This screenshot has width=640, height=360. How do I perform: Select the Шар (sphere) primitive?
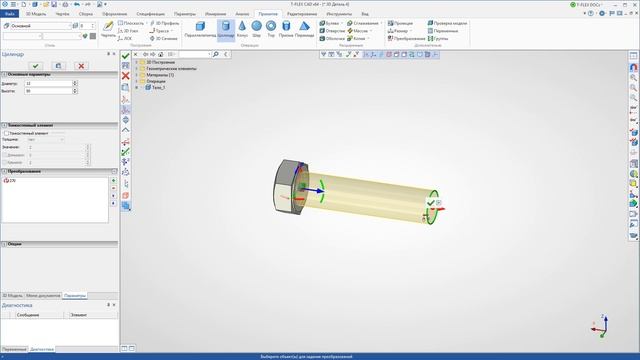[256, 29]
